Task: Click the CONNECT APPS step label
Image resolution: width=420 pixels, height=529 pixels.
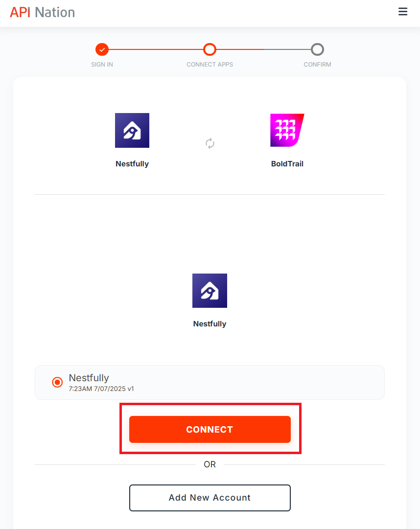Action: [210, 65]
